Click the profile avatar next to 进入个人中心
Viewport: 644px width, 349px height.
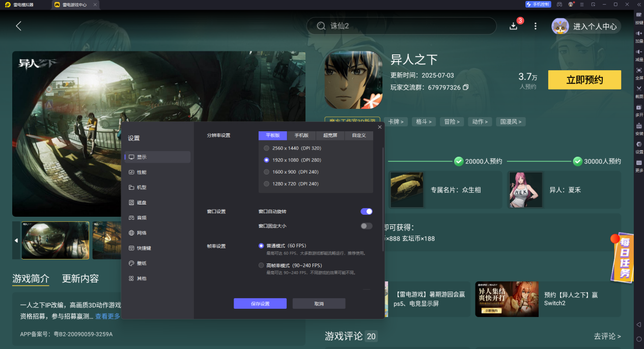pyautogui.click(x=560, y=26)
